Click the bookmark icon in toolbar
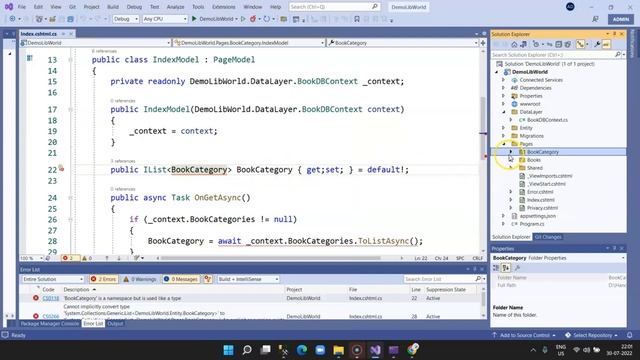The width and height of the screenshot is (640, 360). 357,19
